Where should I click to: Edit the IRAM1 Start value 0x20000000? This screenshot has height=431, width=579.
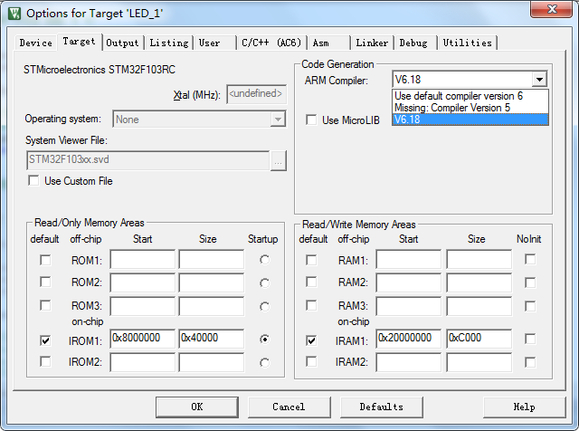click(408, 339)
